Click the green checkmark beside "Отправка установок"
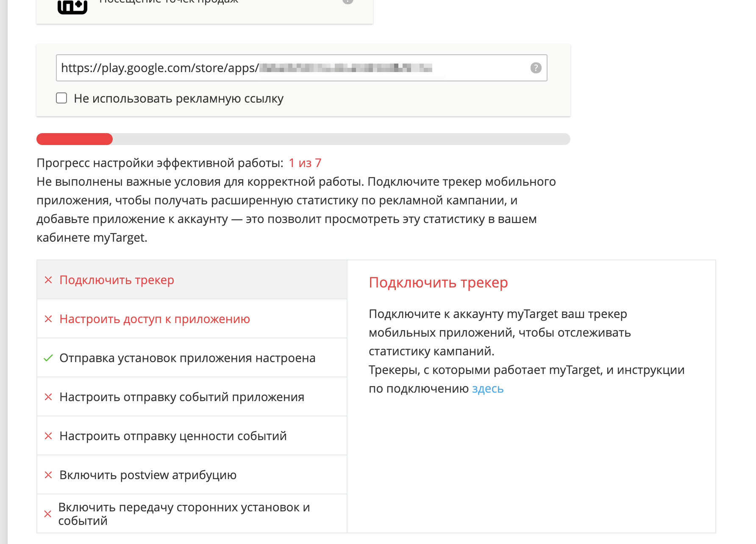This screenshot has width=756, height=544. click(48, 358)
